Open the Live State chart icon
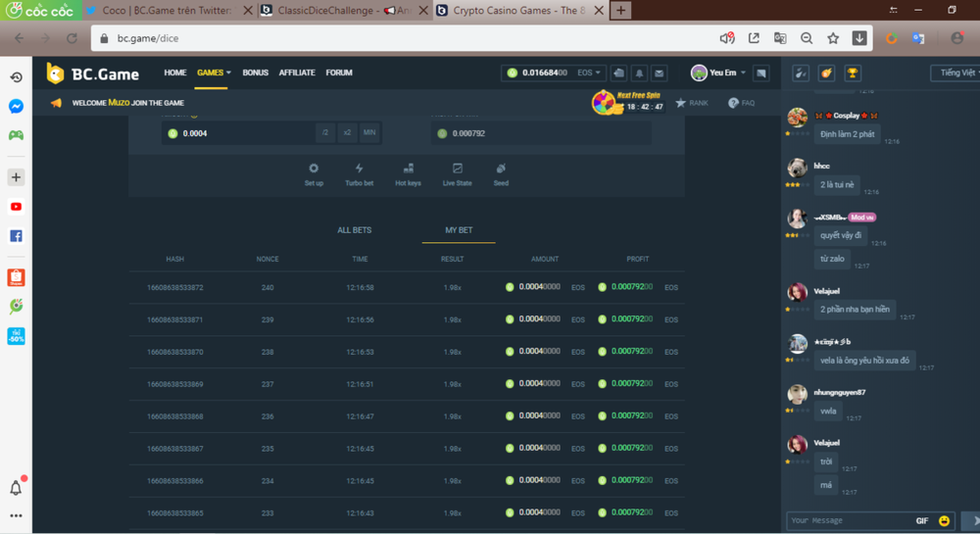The height and width of the screenshot is (534, 980). (457, 170)
